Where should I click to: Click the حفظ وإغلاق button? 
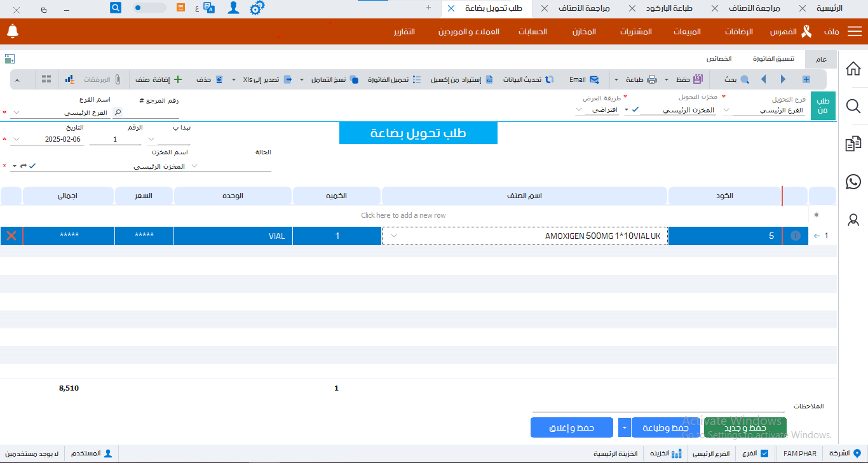click(572, 427)
